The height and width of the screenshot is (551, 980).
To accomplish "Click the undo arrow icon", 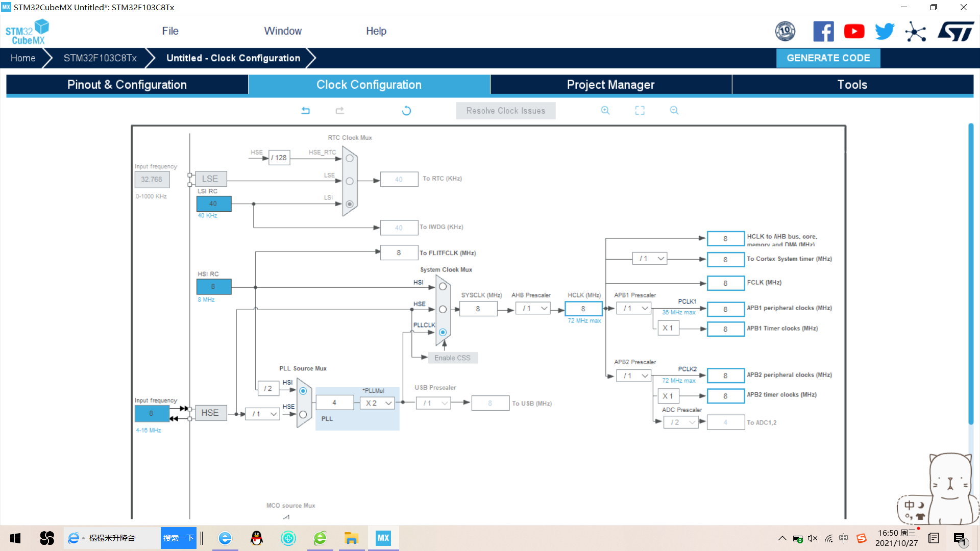I will tap(305, 111).
